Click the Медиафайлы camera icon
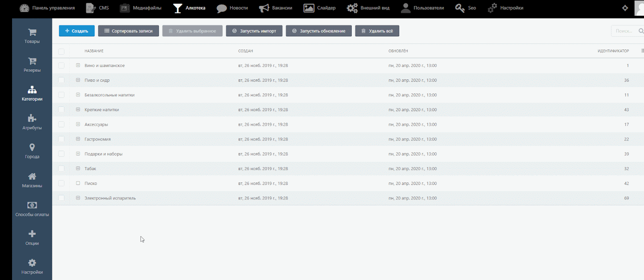The height and width of the screenshot is (280, 644). click(125, 8)
